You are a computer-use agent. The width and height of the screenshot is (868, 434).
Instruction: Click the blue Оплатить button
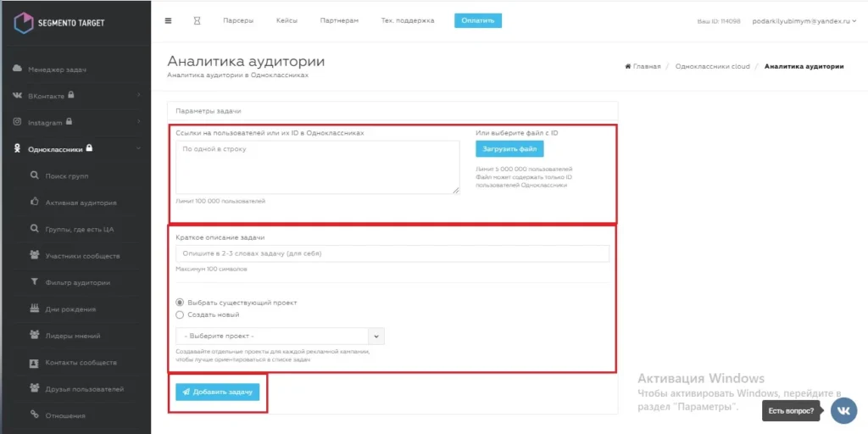tap(478, 21)
